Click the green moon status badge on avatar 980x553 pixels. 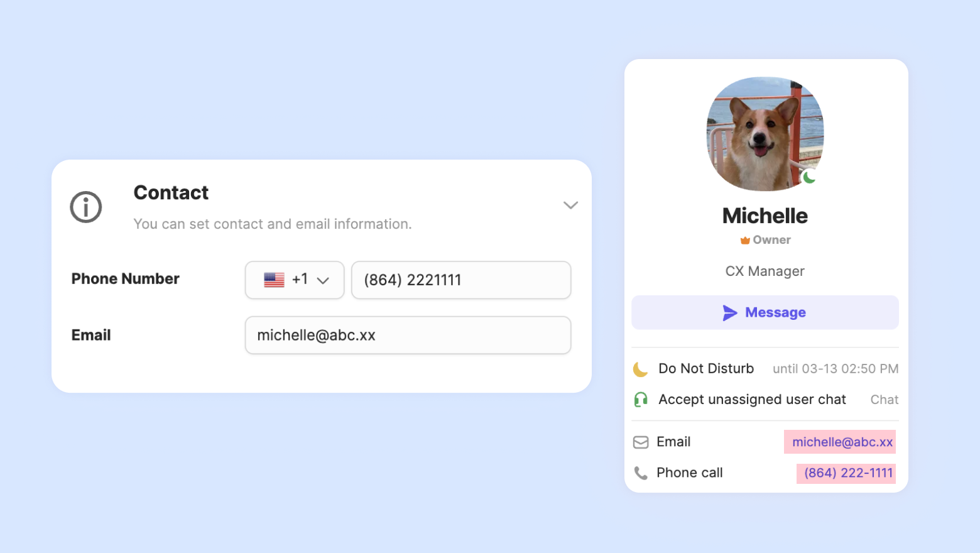tap(809, 177)
